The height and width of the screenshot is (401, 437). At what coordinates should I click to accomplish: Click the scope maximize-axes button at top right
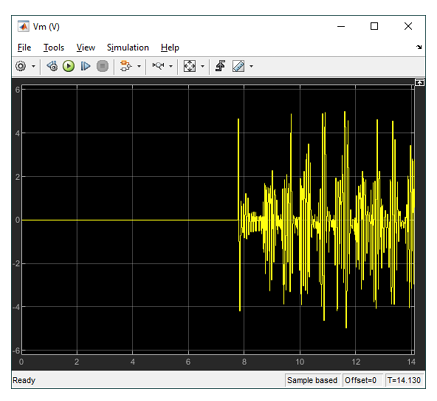click(x=420, y=82)
